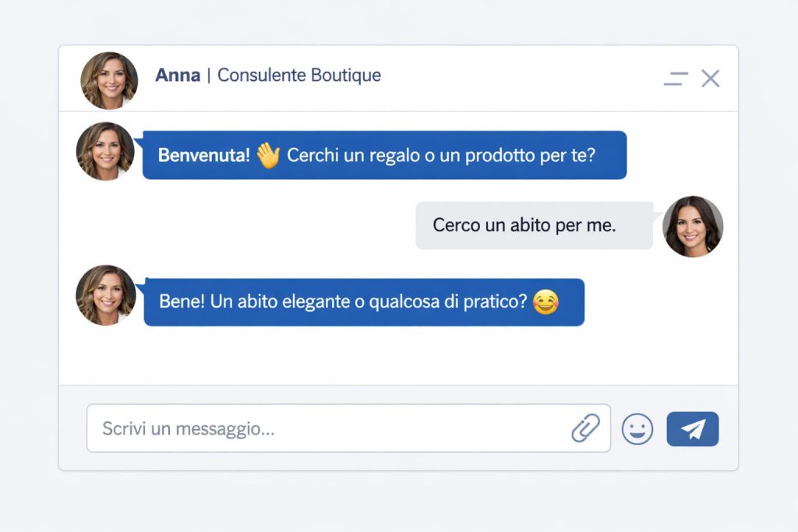Click the customer's avatar next to her reply
798x532 pixels.
(693, 227)
